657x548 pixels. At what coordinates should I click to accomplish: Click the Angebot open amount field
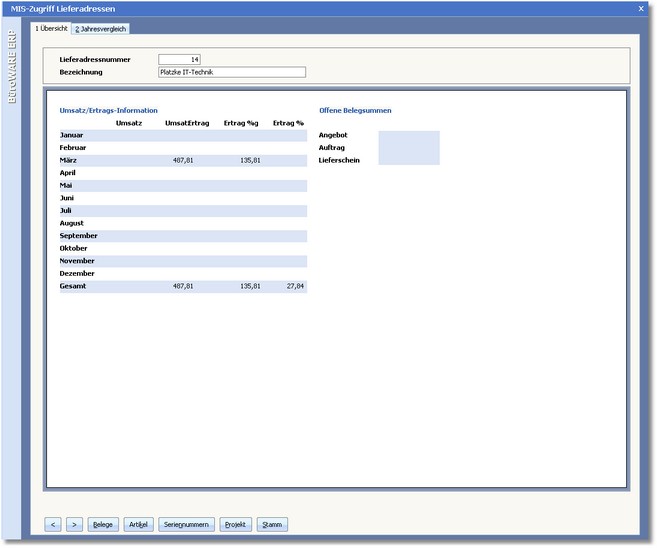pos(408,135)
